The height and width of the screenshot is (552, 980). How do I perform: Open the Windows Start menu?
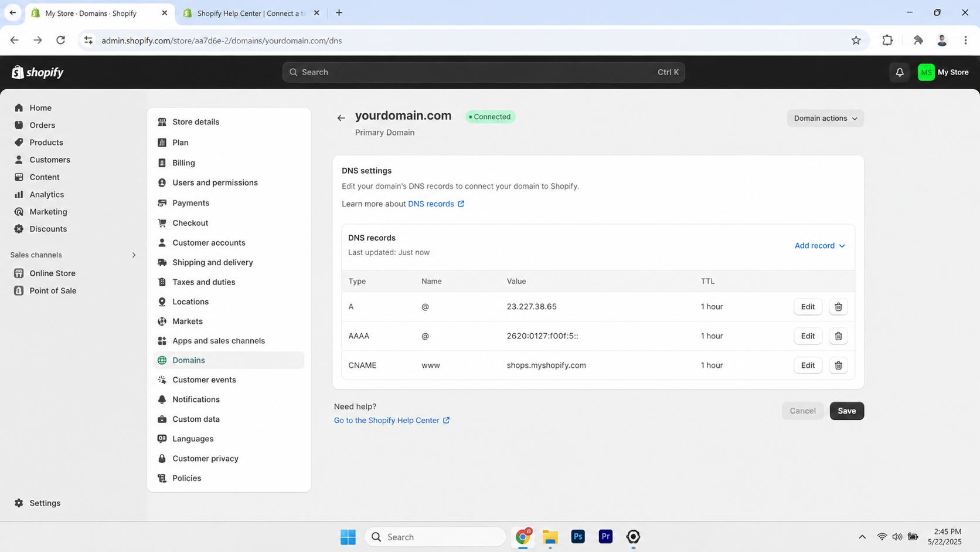[x=348, y=537]
